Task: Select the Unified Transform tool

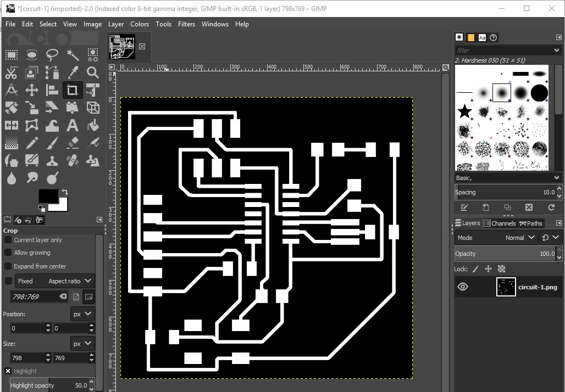Action: tap(93, 90)
